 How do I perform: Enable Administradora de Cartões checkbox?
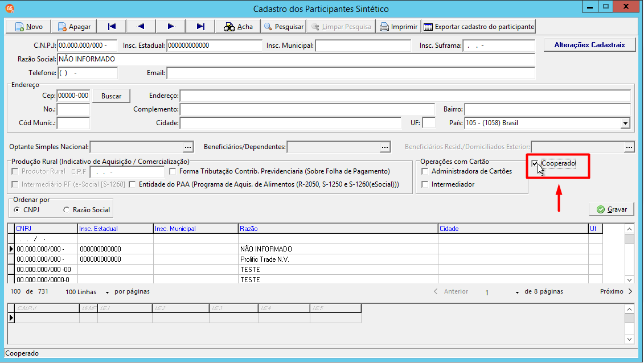pyautogui.click(x=425, y=171)
